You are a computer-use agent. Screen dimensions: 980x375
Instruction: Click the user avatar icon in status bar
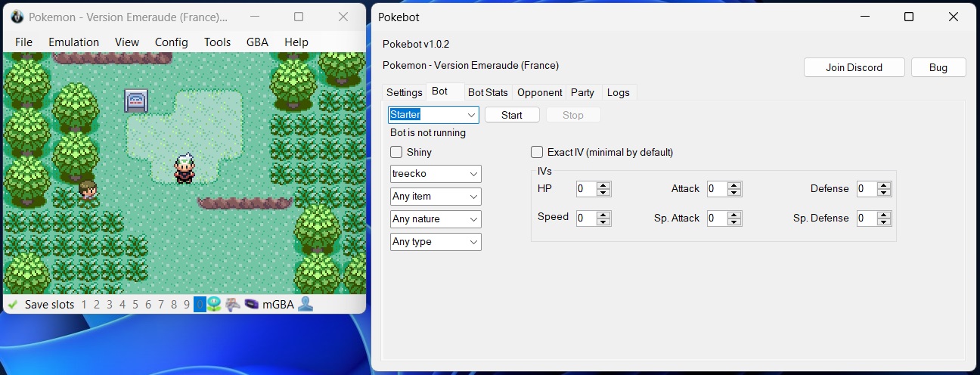pyautogui.click(x=305, y=304)
